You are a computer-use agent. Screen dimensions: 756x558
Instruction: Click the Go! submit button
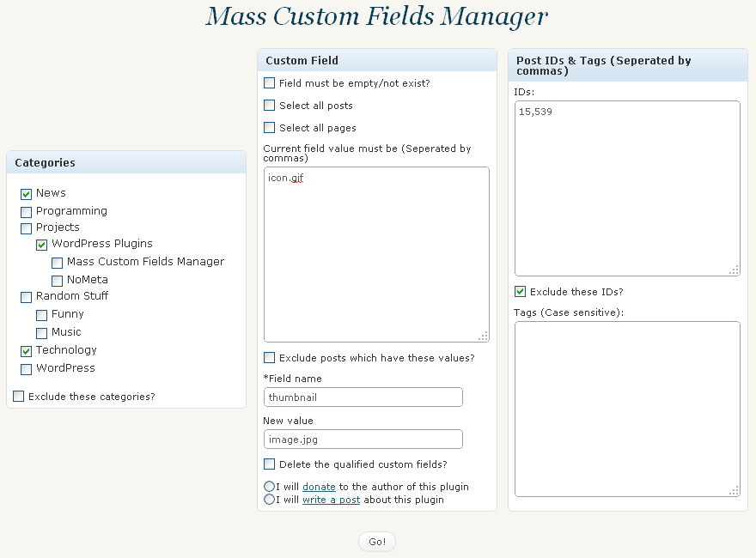pos(377,542)
